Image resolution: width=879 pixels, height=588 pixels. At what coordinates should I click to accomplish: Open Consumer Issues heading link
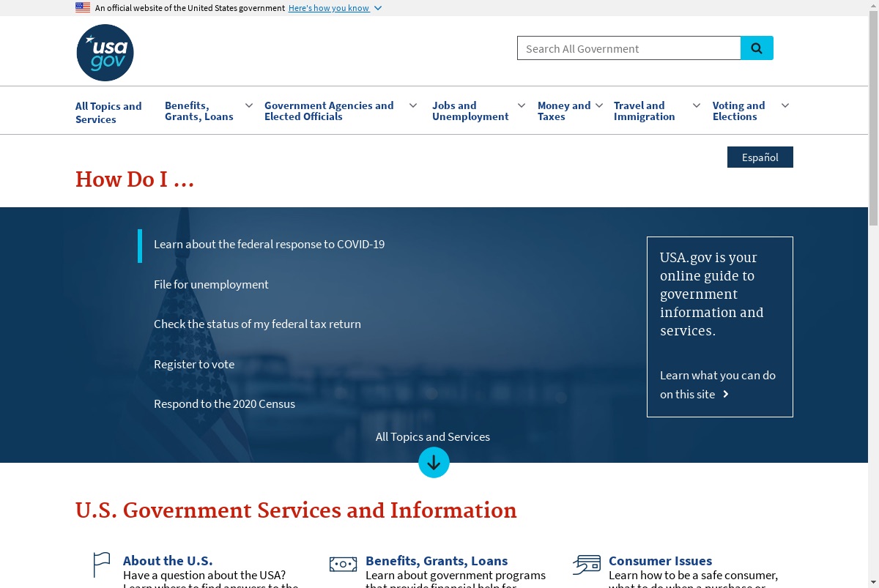[x=660, y=561]
